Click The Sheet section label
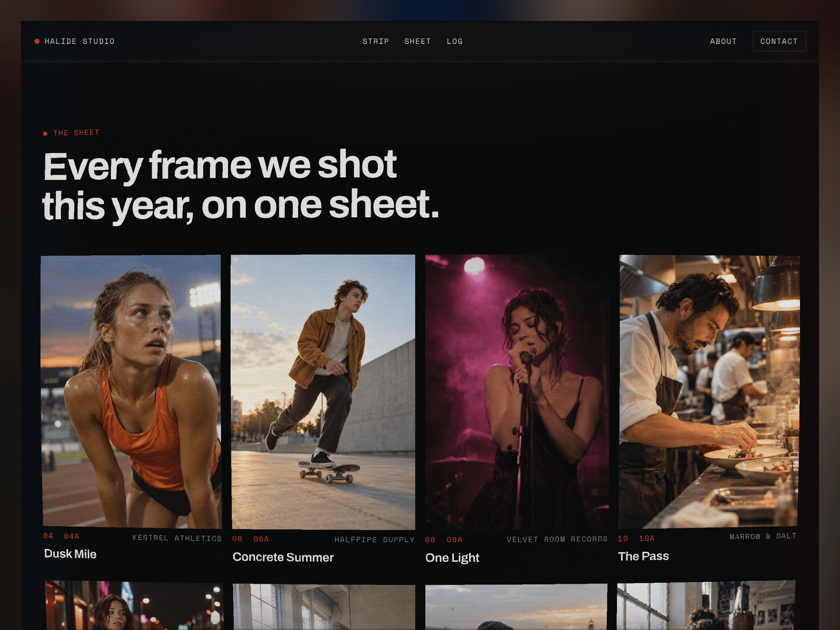This screenshot has height=630, width=840. [x=71, y=133]
